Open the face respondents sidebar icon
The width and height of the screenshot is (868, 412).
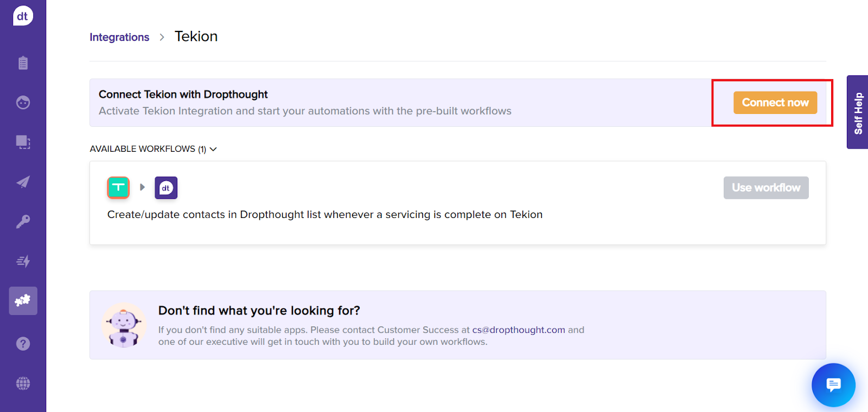click(23, 102)
